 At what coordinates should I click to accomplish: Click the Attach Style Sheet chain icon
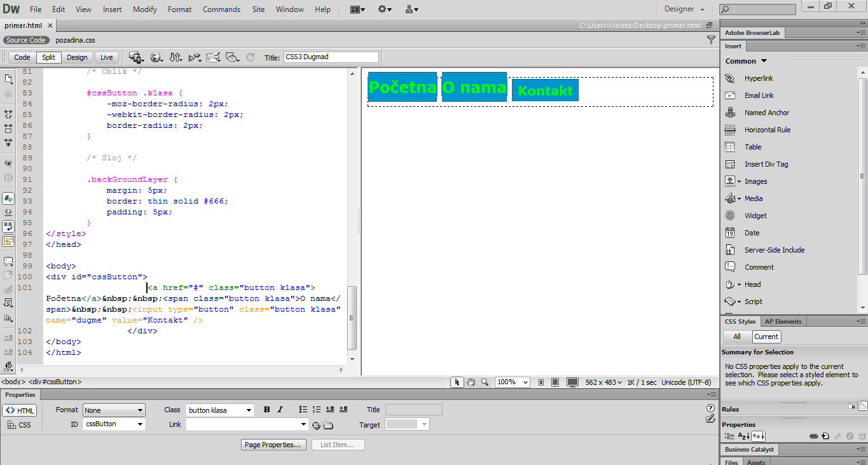pyautogui.click(x=813, y=436)
